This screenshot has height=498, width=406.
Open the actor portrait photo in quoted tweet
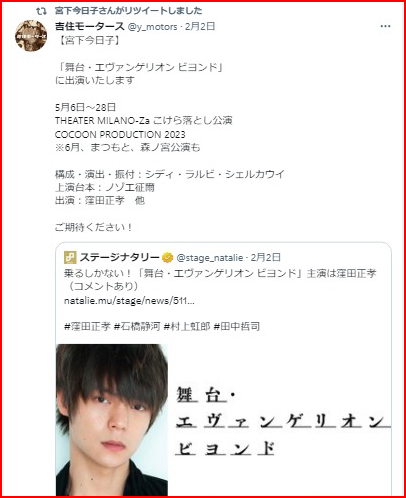point(112,420)
